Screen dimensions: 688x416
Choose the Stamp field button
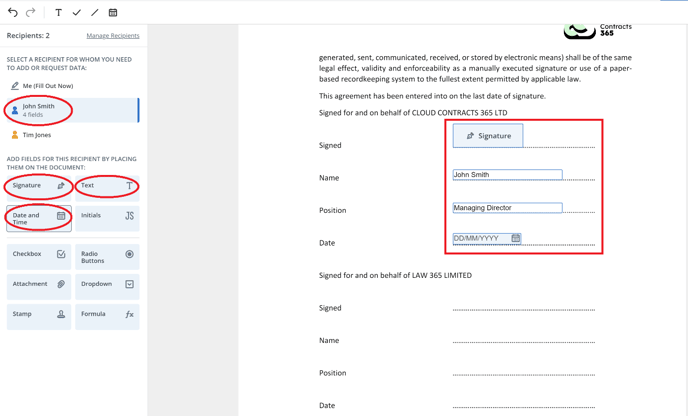39,317
